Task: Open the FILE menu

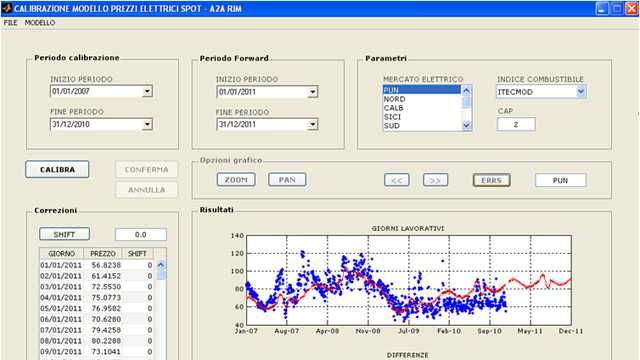Action: tap(10, 23)
